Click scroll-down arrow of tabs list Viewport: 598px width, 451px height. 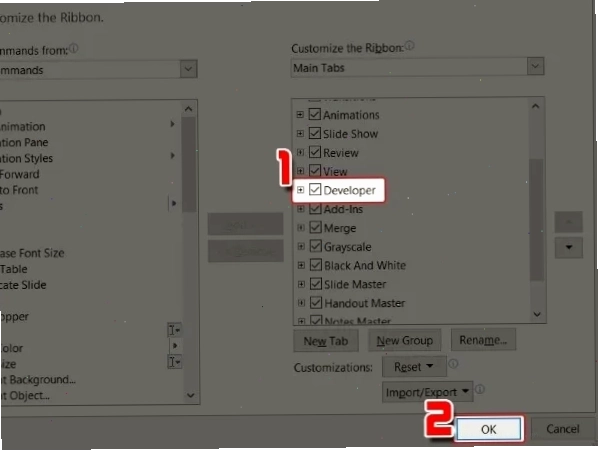click(x=537, y=315)
